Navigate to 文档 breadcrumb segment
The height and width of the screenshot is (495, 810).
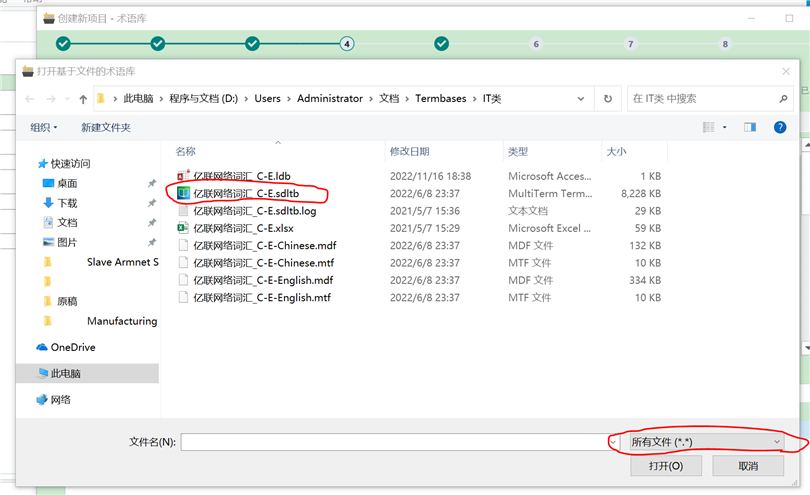[x=389, y=99]
